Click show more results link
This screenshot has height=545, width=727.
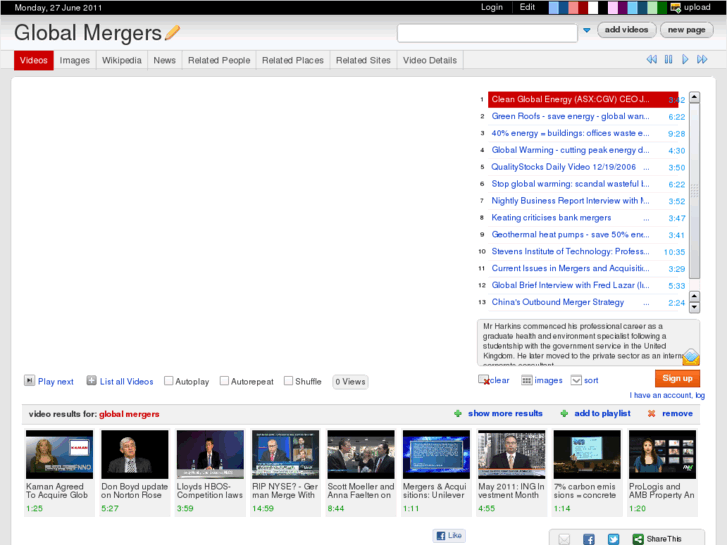click(505, 413)
